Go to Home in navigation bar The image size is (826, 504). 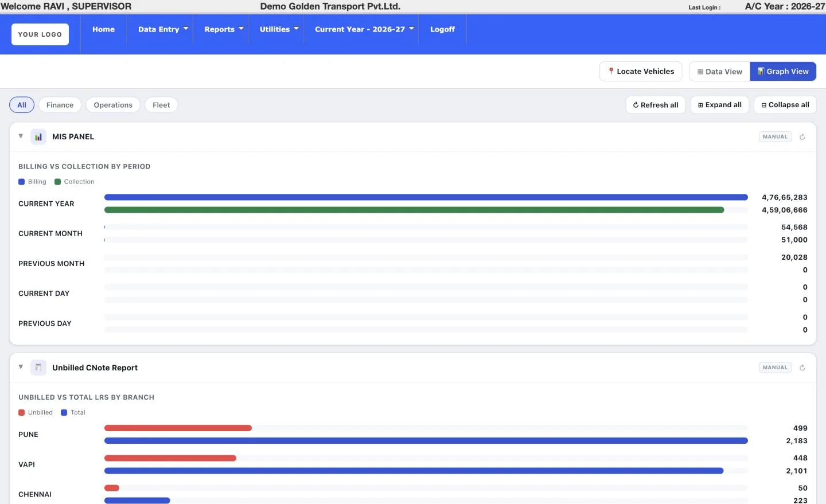(x=103, y=29)
